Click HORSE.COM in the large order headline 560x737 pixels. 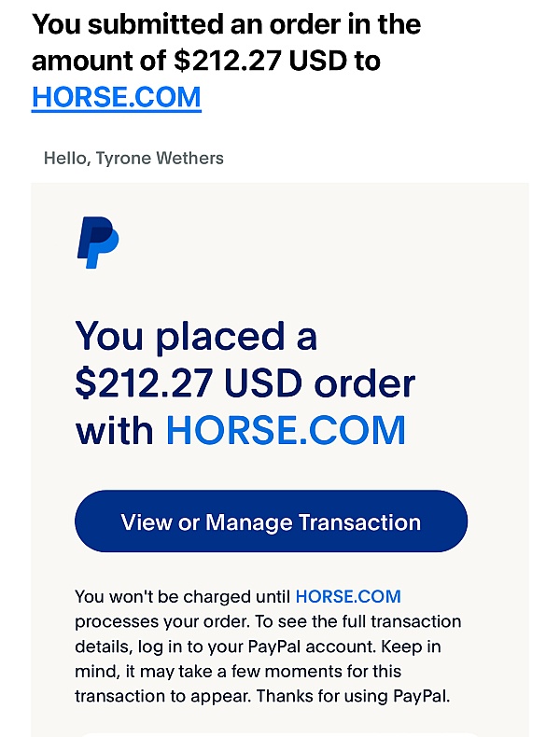[286, 430]
